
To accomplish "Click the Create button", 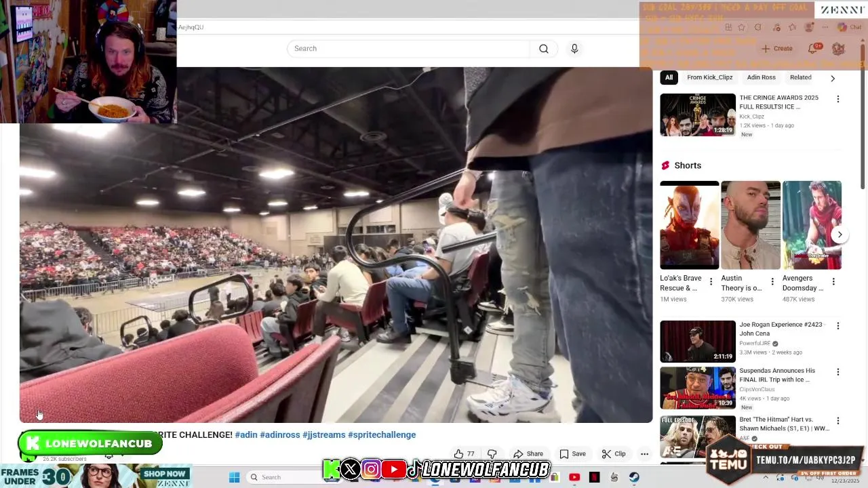I will tap(777, 49).
